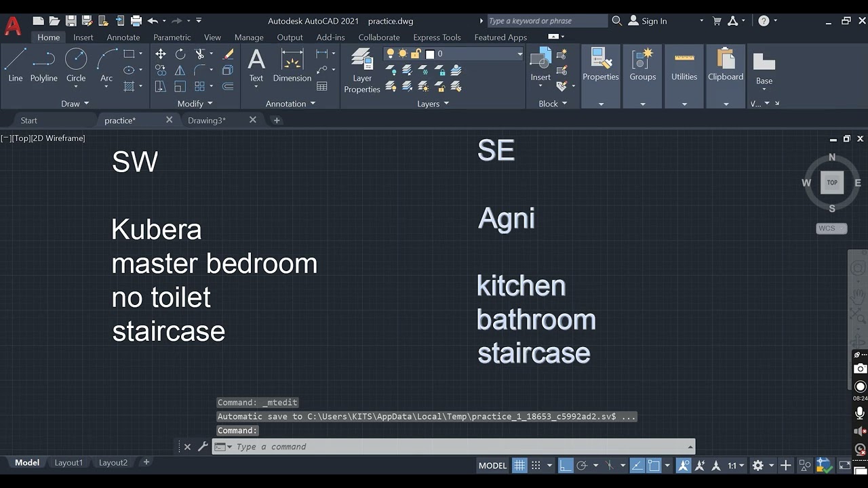Activate the Move tool

(x=161, y=54)
